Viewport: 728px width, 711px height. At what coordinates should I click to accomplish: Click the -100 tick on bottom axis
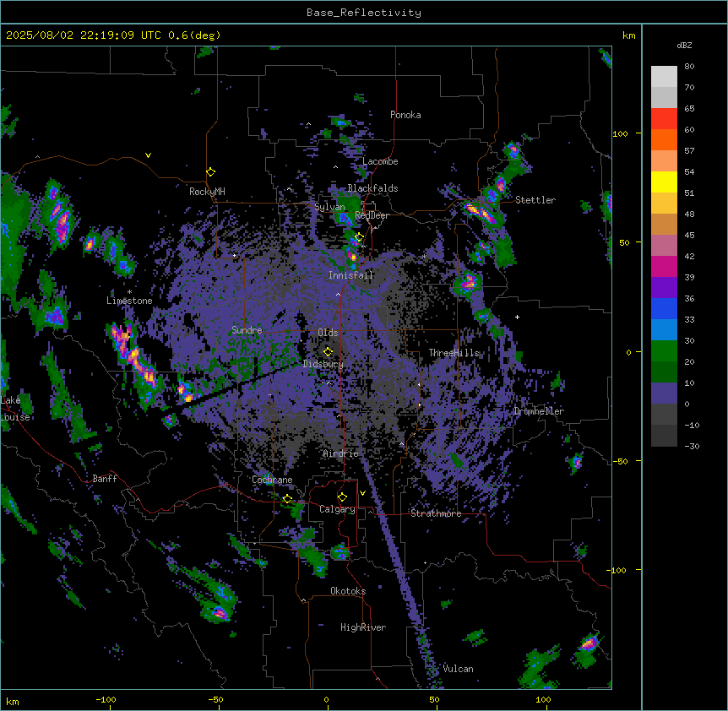click(106, 699)
